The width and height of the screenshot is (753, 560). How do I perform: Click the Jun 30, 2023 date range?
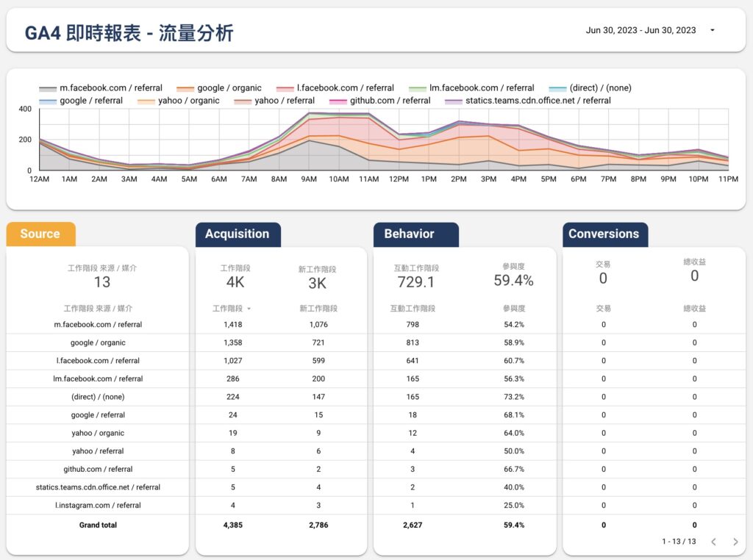click(x=640, y=30)
